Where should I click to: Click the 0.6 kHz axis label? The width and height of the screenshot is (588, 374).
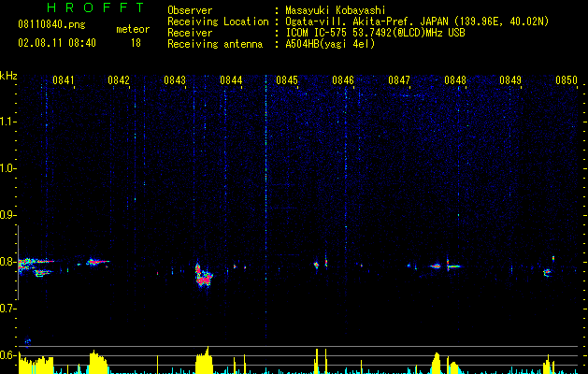[7, 355]
